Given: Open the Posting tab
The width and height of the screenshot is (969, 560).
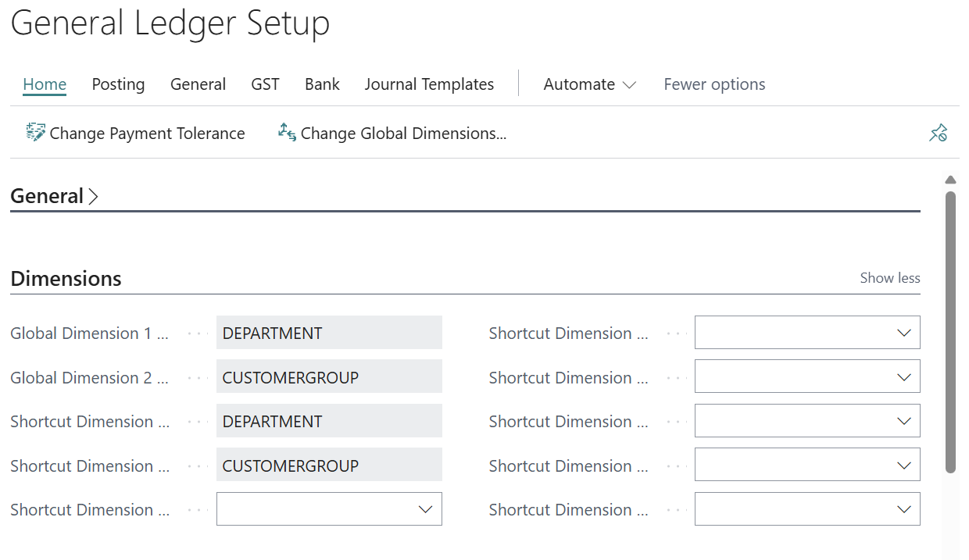Looking at the screenshot, I should 118,84.
